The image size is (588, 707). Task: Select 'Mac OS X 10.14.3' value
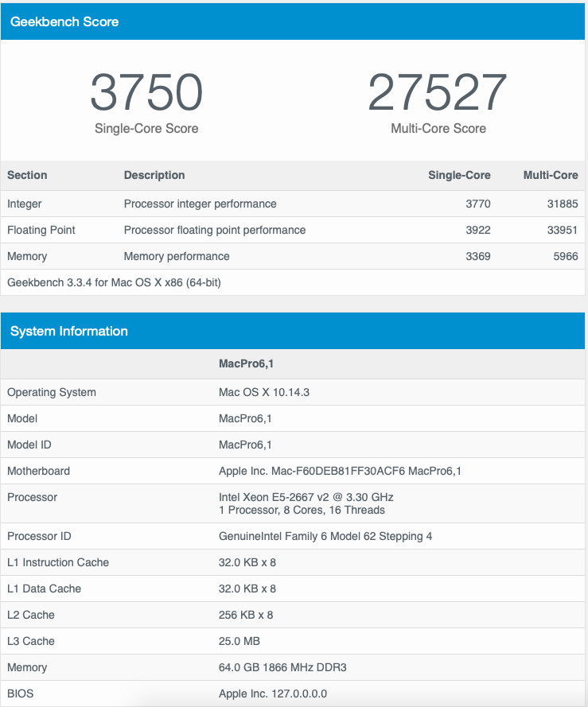pyautogui.click(x=264, y=392)
